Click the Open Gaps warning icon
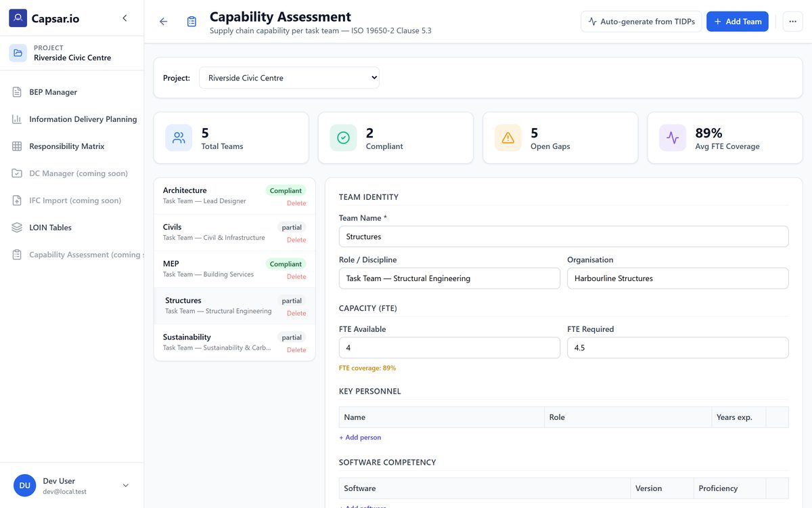812x508 pixels. pyautogui.click(x=508, y=137)
